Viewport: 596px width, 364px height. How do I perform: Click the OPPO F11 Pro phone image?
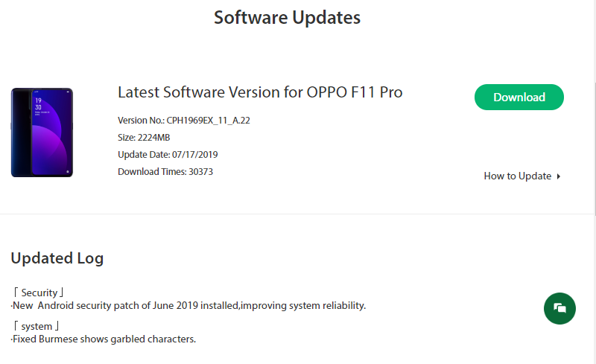(42, 132)
